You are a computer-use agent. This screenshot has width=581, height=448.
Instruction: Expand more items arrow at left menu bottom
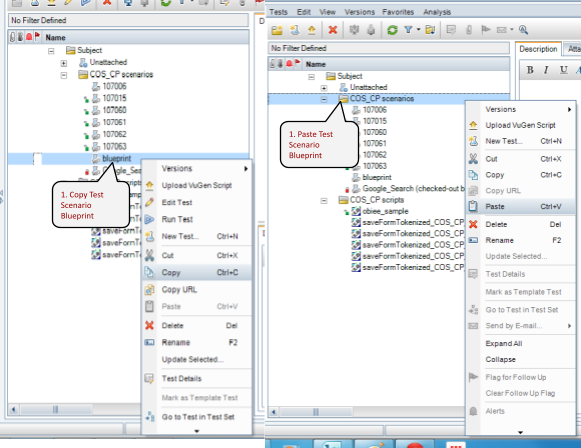coord(197,431)
